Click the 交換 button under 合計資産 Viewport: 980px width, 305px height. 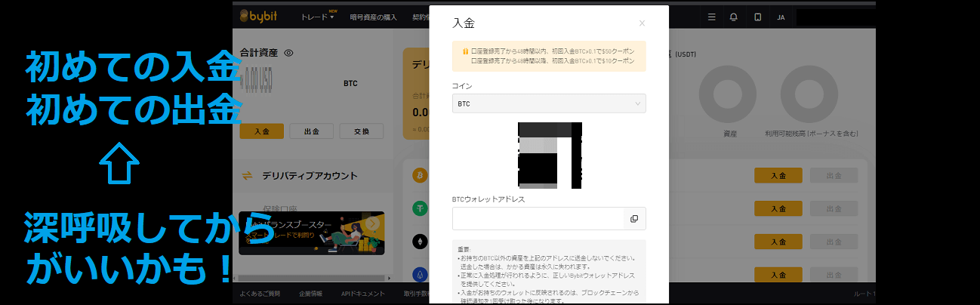coord(362,131)
